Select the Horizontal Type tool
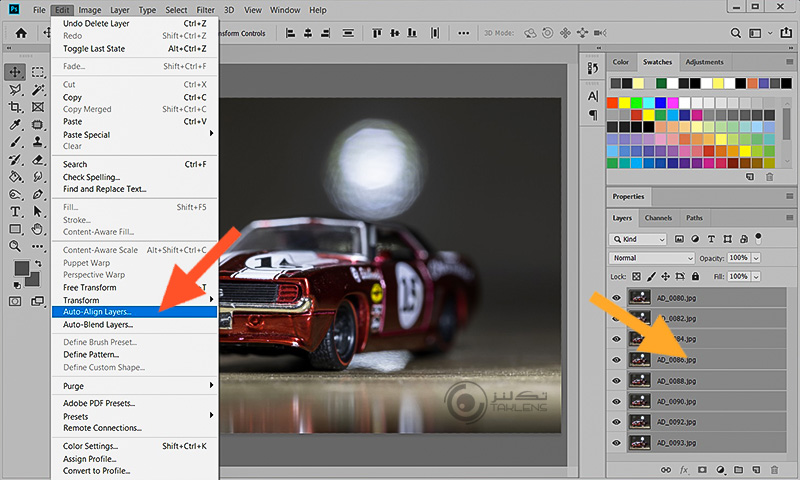Image resolution: width=800 pixels, height=480 pixels. pyautogui.click(x=16, y=212)
